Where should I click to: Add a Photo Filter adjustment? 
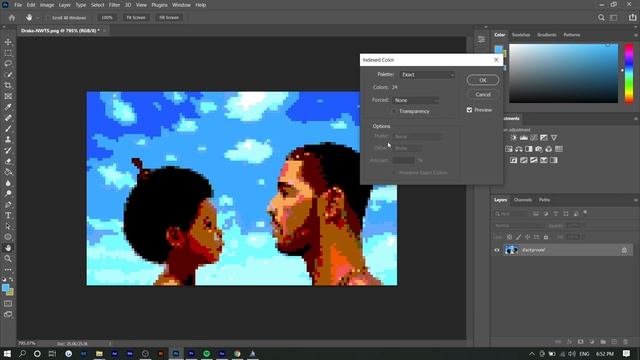(539, 149)
